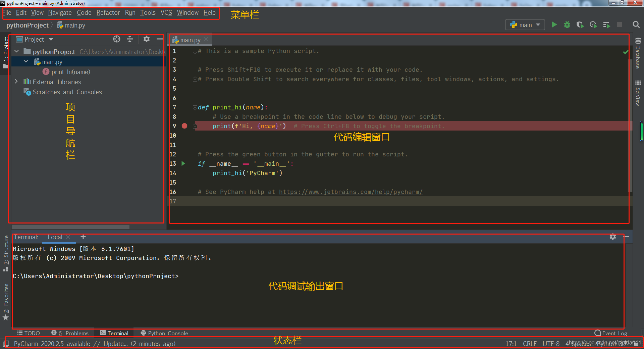Open the Structure side panel
The width and height of the screenshot is (644, 349).
[x=6, y=253]
